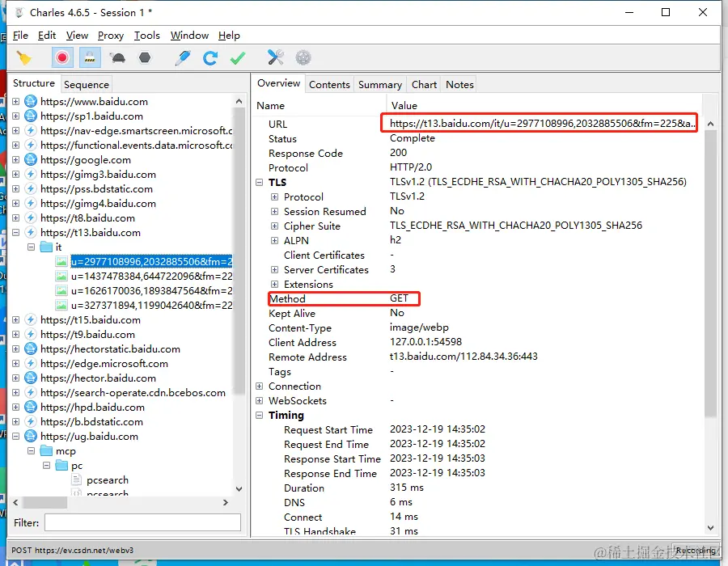Click globe icon of https://hpd.baidu.com
Screen dimensions: 728x566
tap(31, 408)
